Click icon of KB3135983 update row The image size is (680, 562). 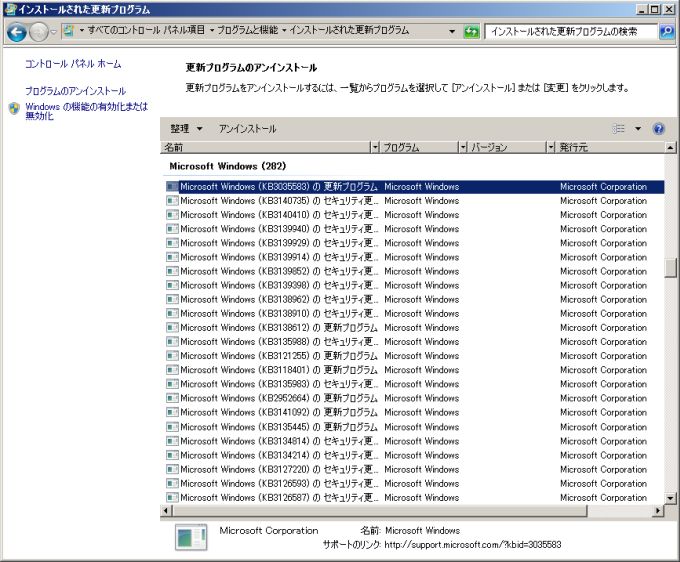point(173,384)
